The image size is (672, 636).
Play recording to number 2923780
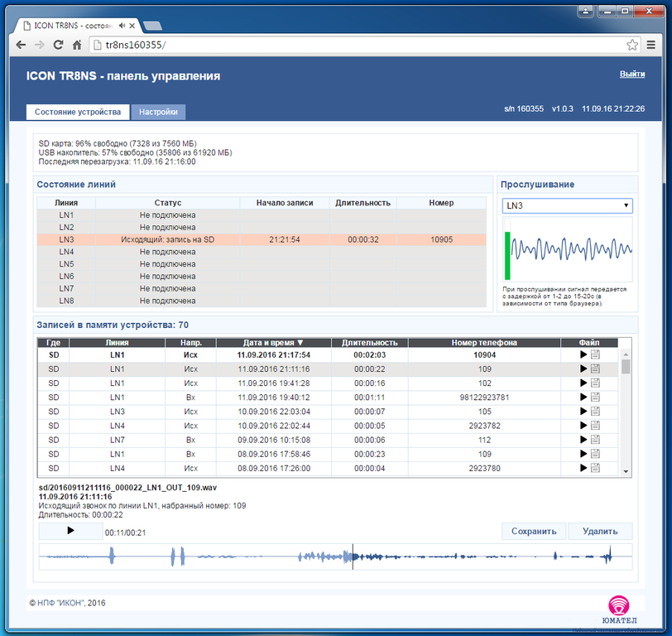pyautogui.click(x=583, y=468)
